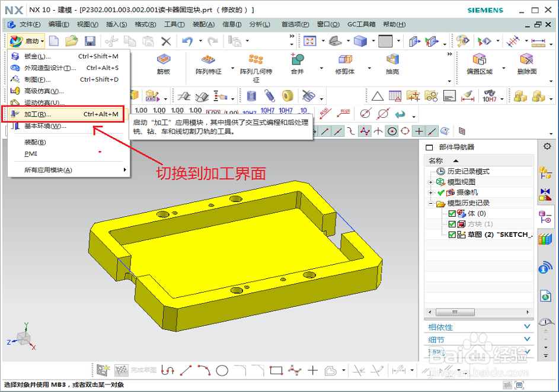Screen dimensions: 559x392
Task: Open the Undo dropdown arrow
Action: coord(200,41)
